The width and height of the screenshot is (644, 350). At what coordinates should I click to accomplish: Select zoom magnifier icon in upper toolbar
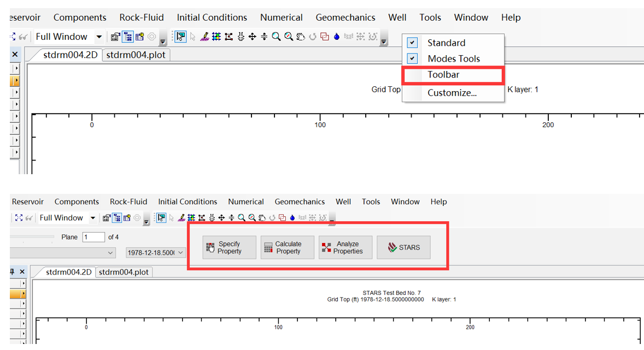pyautogui.click(x=276, y=37)
